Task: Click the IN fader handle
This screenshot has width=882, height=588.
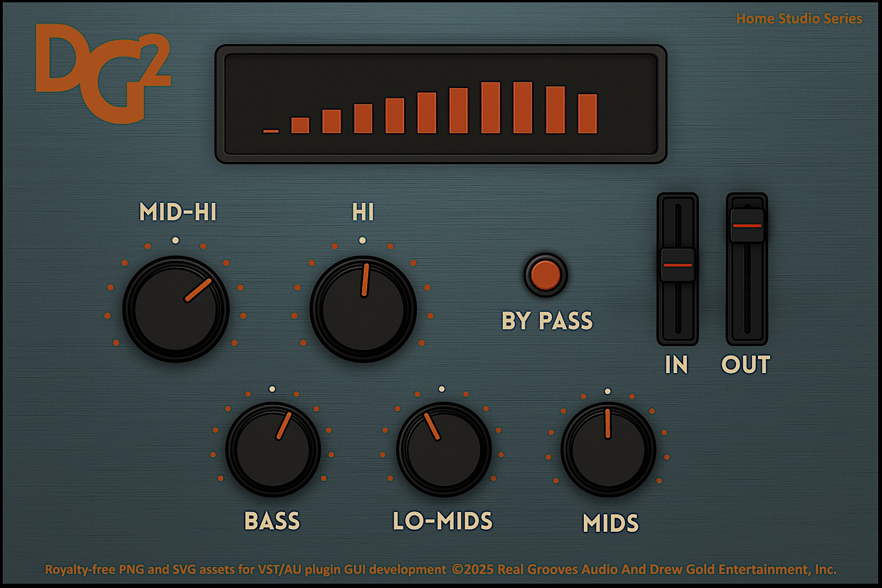Action: 677,265
